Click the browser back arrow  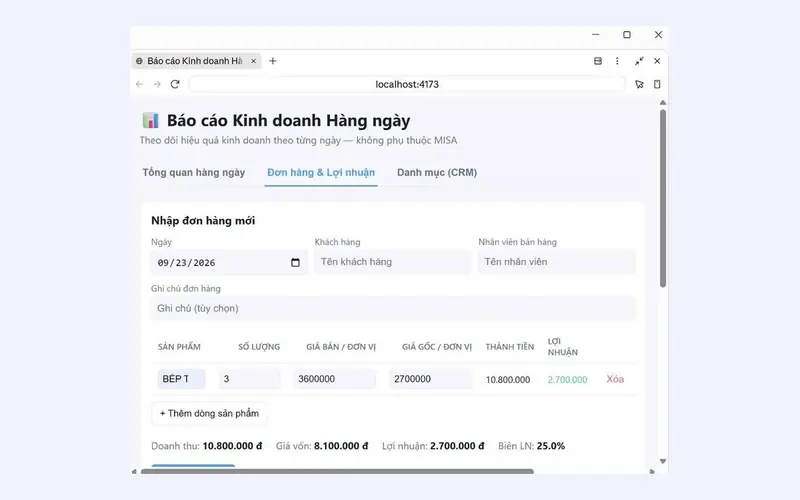tap(139, 84)
